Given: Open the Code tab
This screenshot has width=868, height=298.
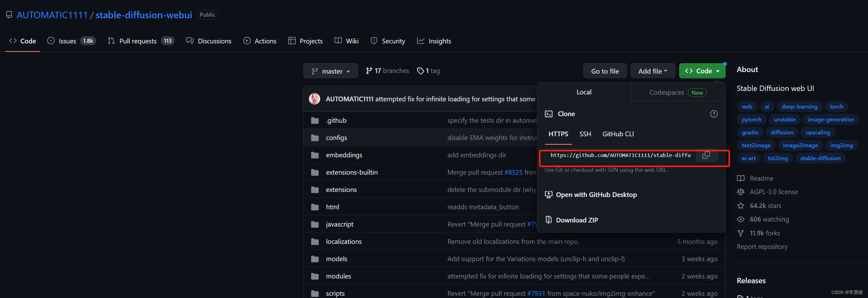Looking at the screenshot, I should point(23,41).
